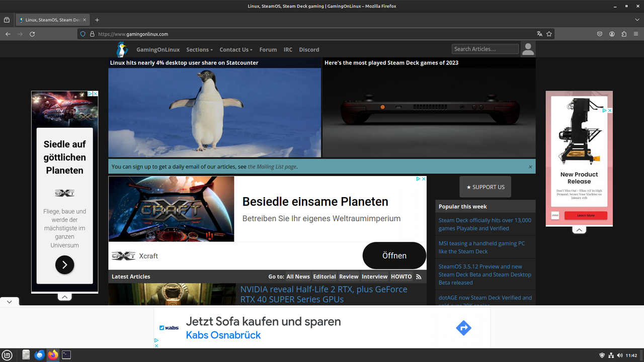Screen dimensions: 644x362
Task: Click the translate page icon
Action: [539, 34]
